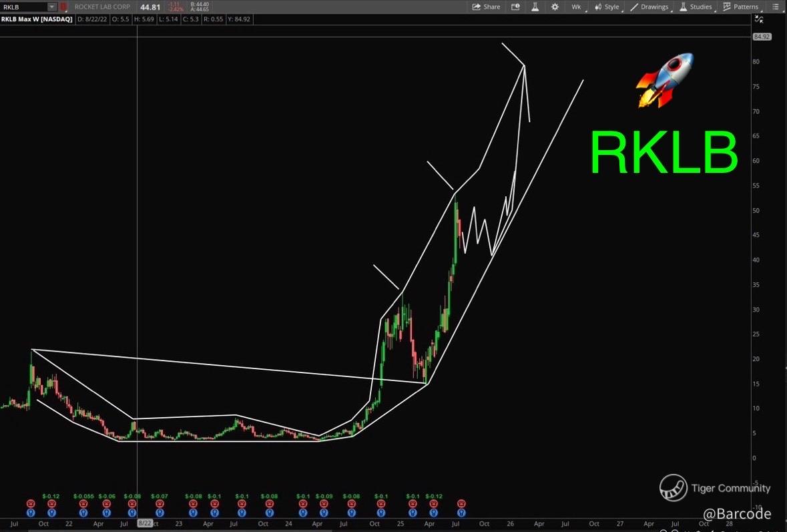787x532 pixels.
Task: Click the red indicator icon beside symbol box
Action: (63, 7)
